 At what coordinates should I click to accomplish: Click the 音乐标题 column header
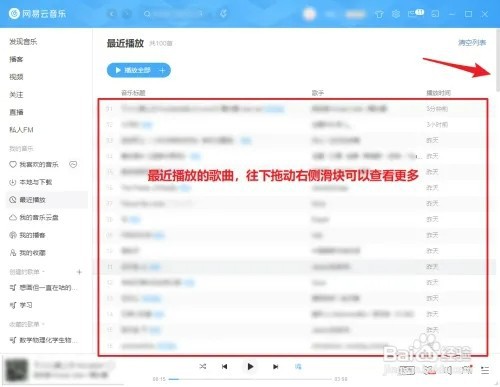click(133, 93)
